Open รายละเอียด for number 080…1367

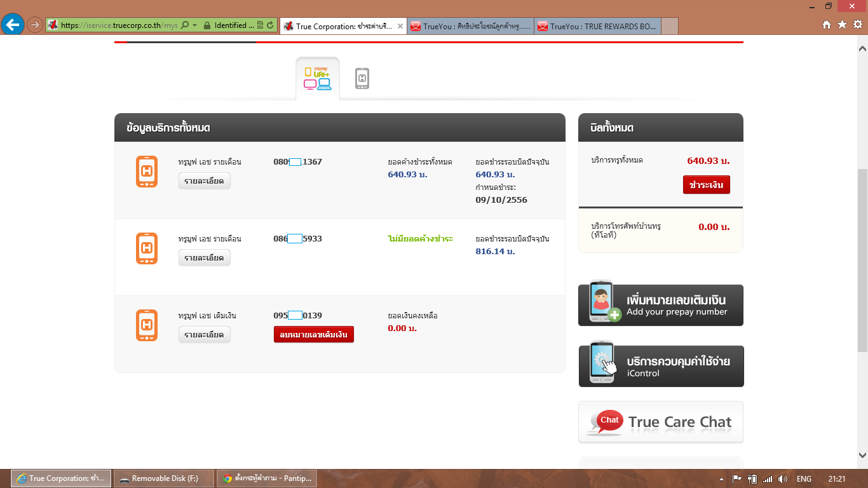[205, 181]
